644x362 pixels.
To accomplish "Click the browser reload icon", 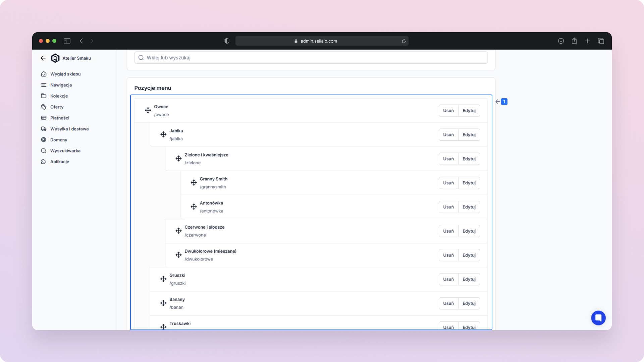I will point(404,41).
